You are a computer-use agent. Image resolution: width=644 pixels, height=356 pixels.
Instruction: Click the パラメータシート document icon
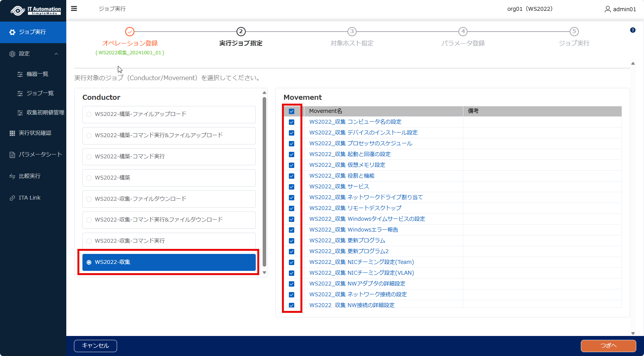12,154
